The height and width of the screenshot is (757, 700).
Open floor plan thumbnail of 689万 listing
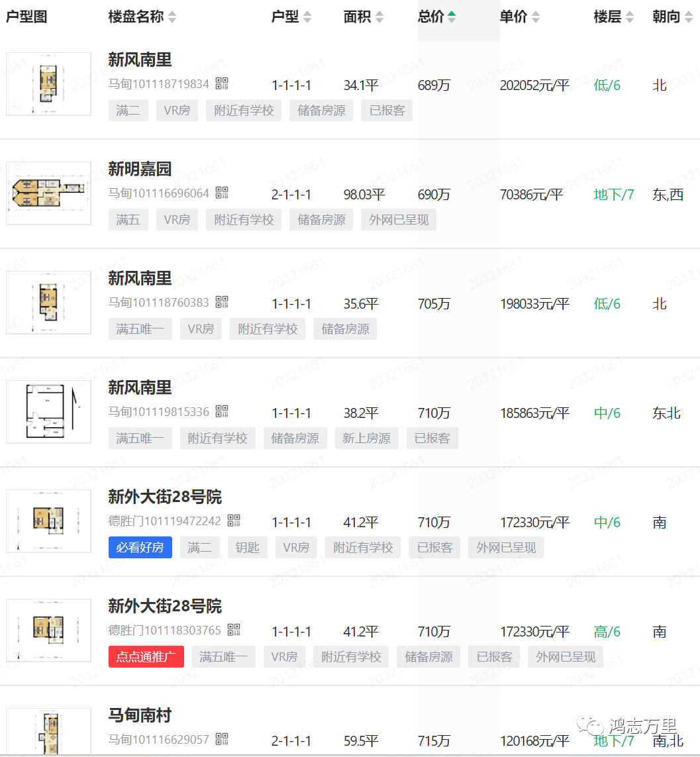coord(48,84)
